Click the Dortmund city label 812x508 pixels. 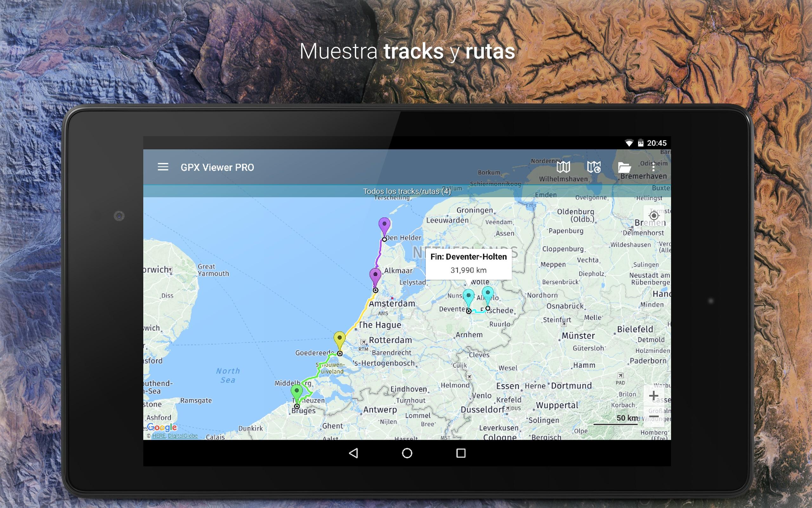(572, 386)
